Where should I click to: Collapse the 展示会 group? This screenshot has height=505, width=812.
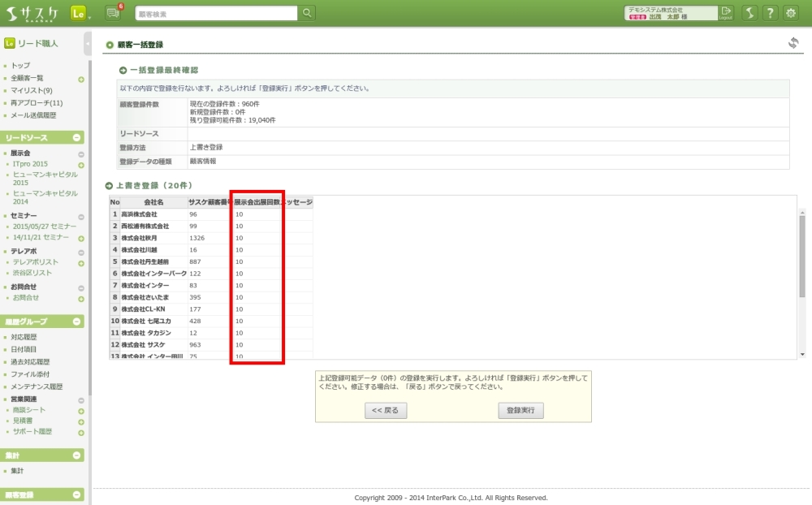pyautogui.click(x=81, y=153)
